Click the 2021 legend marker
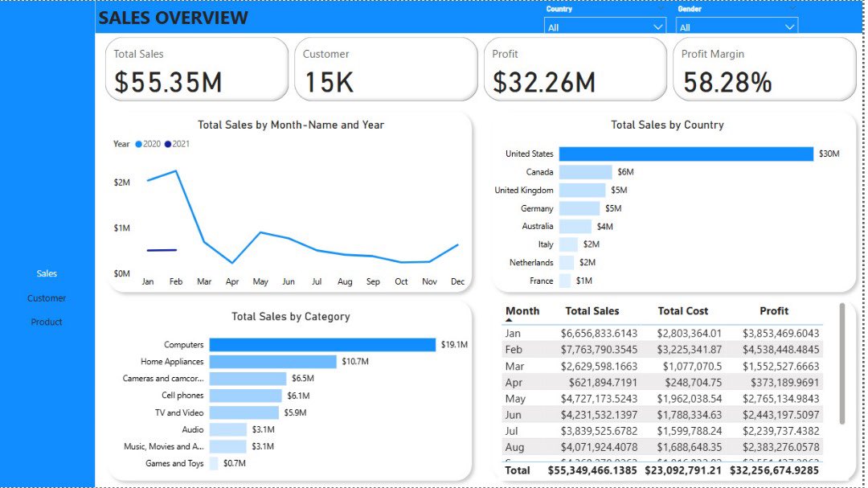The image size is (868, 488). coord(168,144)
